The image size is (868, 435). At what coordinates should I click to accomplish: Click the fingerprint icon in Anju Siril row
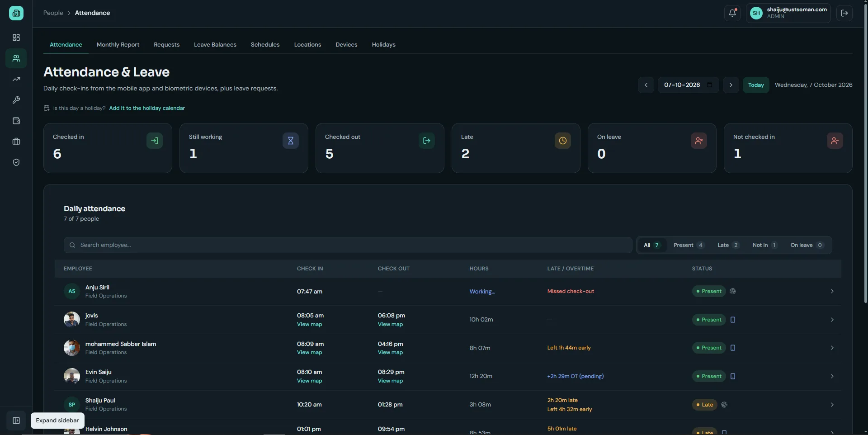(x=733, y=291)
